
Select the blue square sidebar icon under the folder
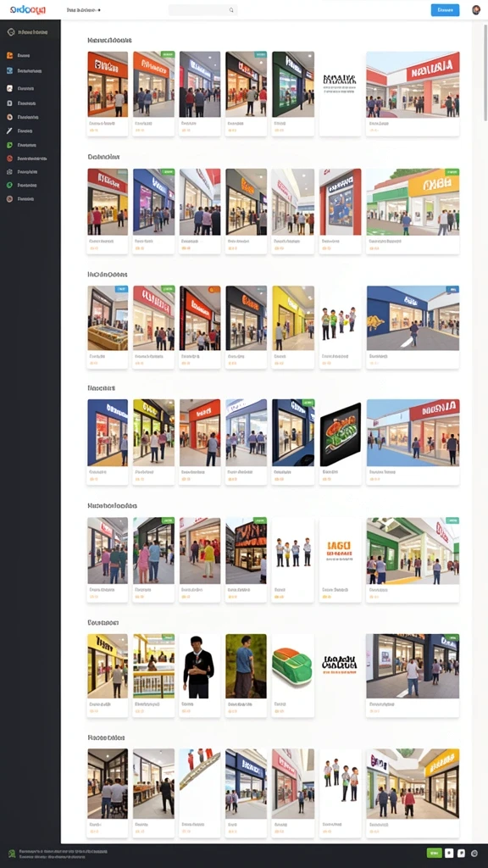pos(9,71)
